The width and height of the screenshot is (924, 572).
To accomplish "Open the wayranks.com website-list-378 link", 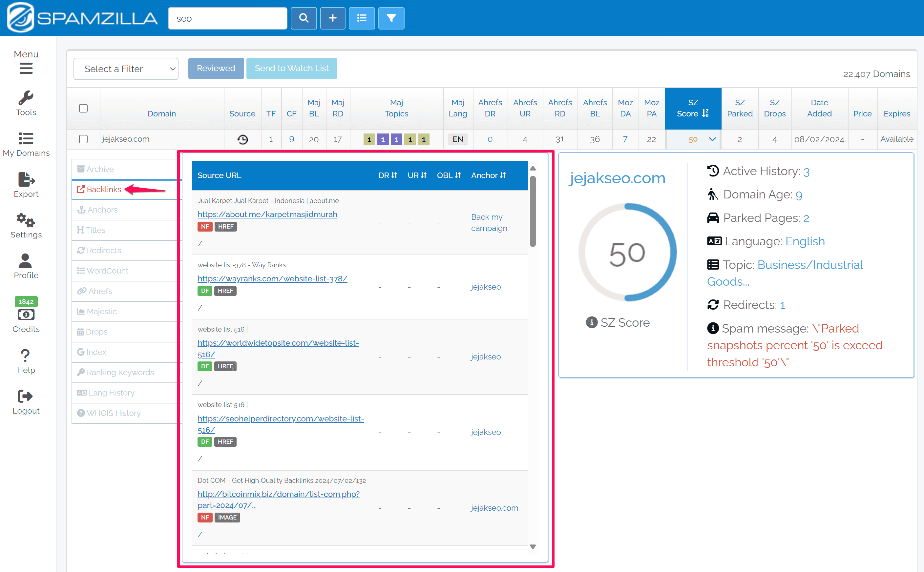I will [272, 279].
